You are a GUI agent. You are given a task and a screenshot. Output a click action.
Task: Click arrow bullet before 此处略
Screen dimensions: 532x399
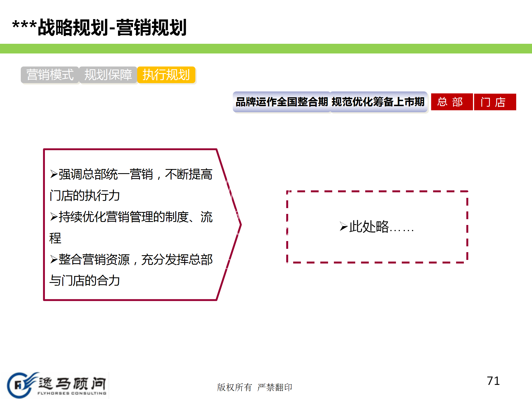pyautogui.click(x=344, y=227)
